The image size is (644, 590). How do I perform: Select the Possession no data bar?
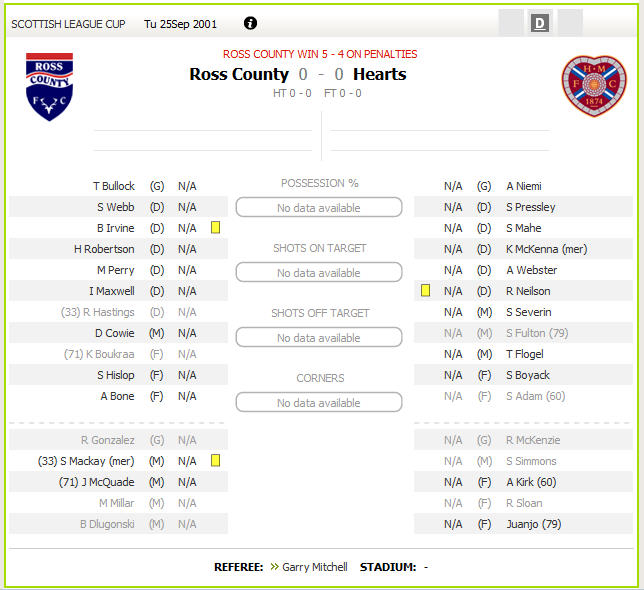pos(319,207)
